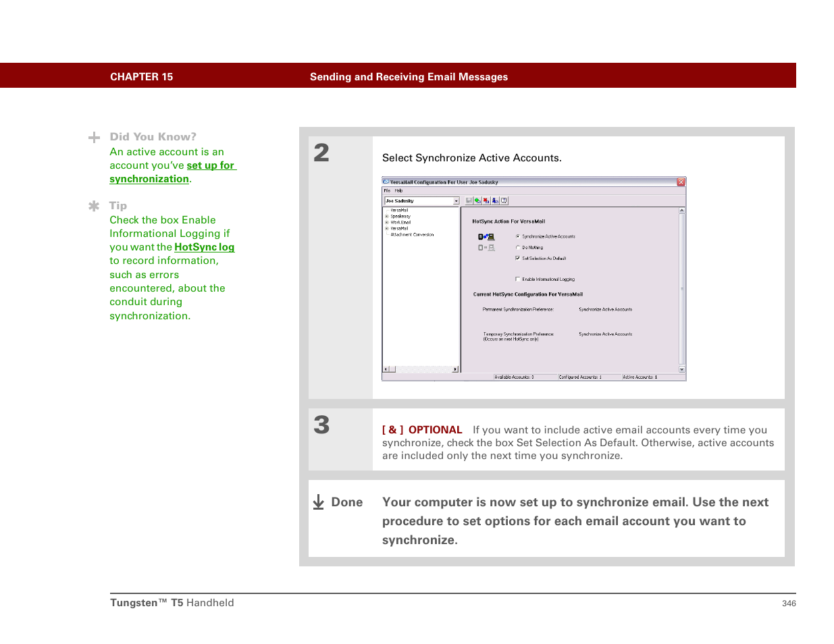Select the Do Nothing radio button

tap(518, 247)
